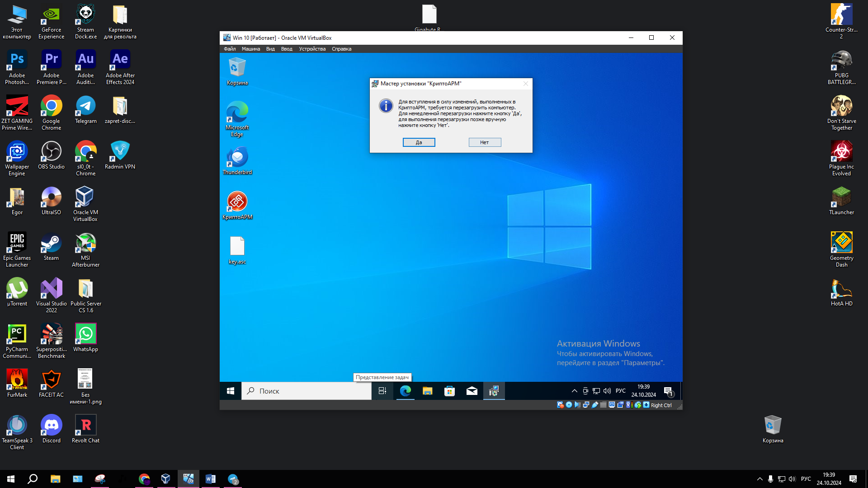Select the key.asc file on VM desktop
The width and height of the screenshot is (868, 488).
[237, 250]
